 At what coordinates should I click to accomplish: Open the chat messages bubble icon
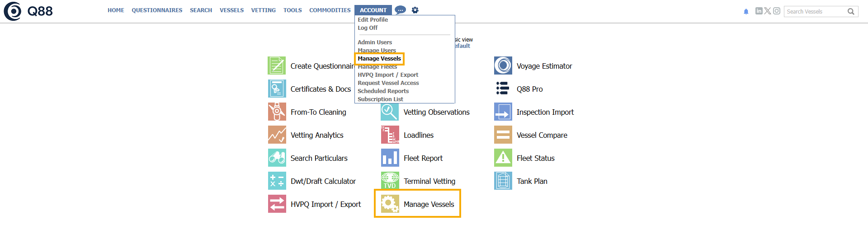click(400, 10)
